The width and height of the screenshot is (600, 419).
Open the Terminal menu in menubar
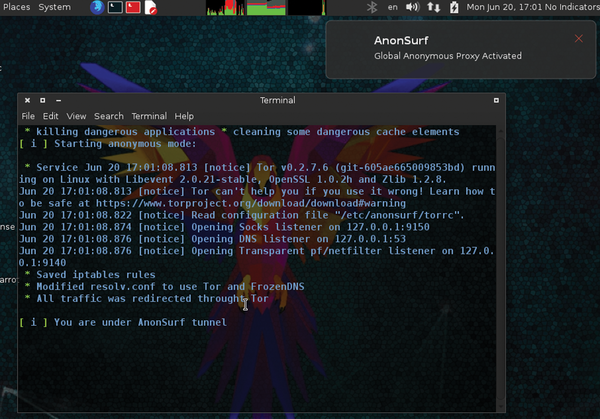click(x=149, y=116)
